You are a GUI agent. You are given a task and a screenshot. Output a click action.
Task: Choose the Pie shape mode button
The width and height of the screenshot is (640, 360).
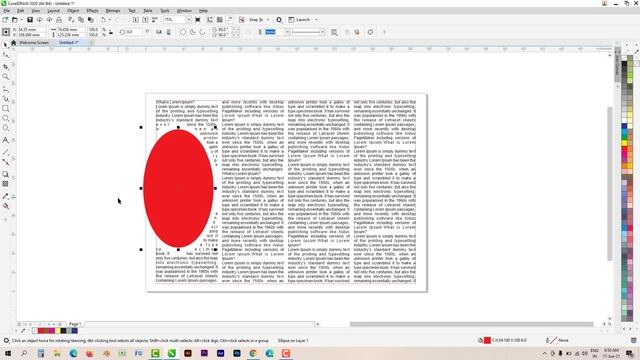pos(193,32)
